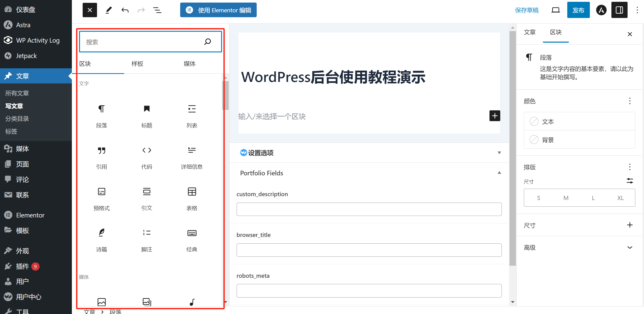Open 分类目录 categories submenu

[17, 119]
